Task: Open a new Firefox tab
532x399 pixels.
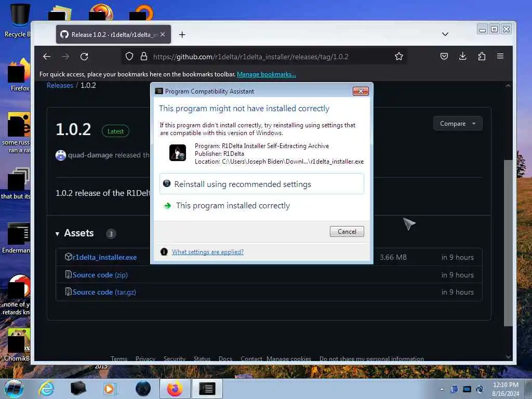Action: pos(182,35)
